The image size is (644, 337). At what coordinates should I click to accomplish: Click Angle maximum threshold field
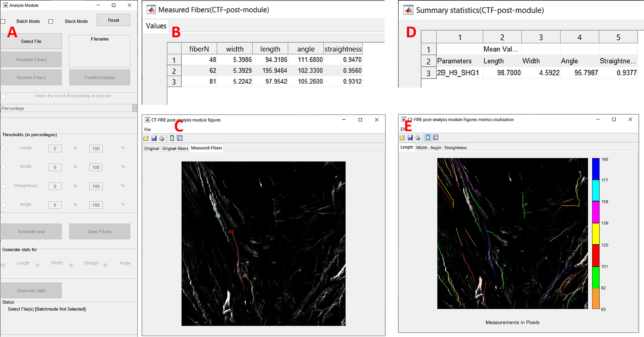coord(96,205)
